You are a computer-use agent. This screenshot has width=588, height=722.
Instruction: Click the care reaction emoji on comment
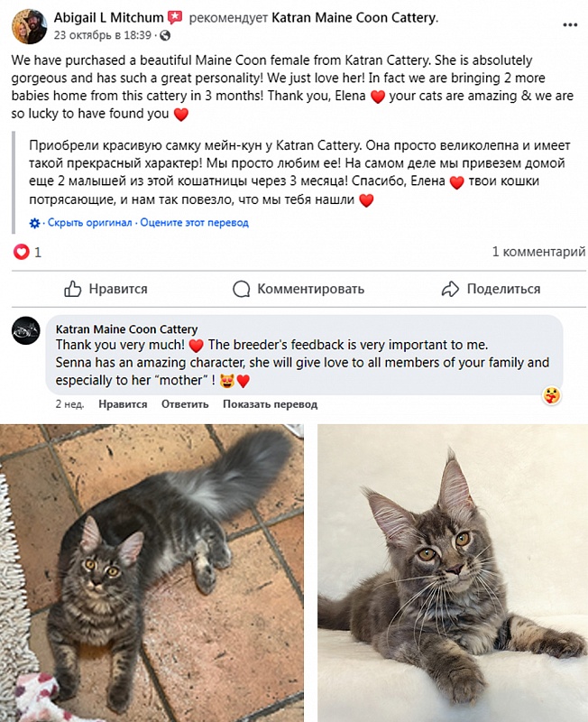pos(552,395)
